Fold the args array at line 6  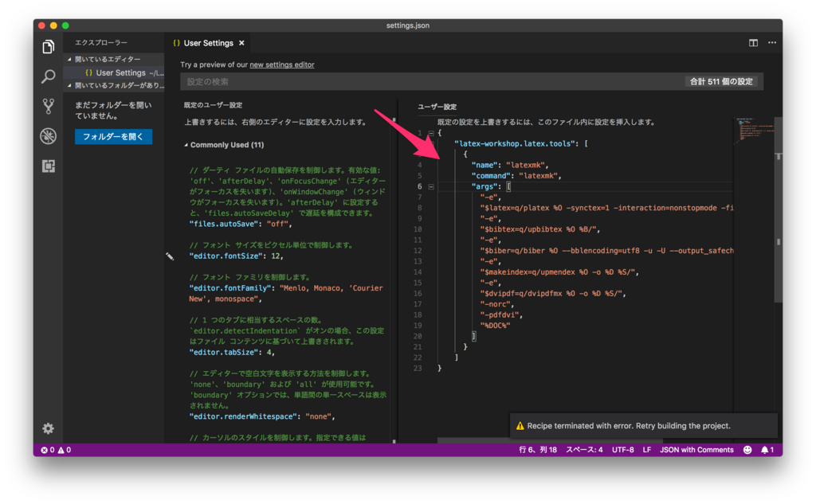[431, 187]
